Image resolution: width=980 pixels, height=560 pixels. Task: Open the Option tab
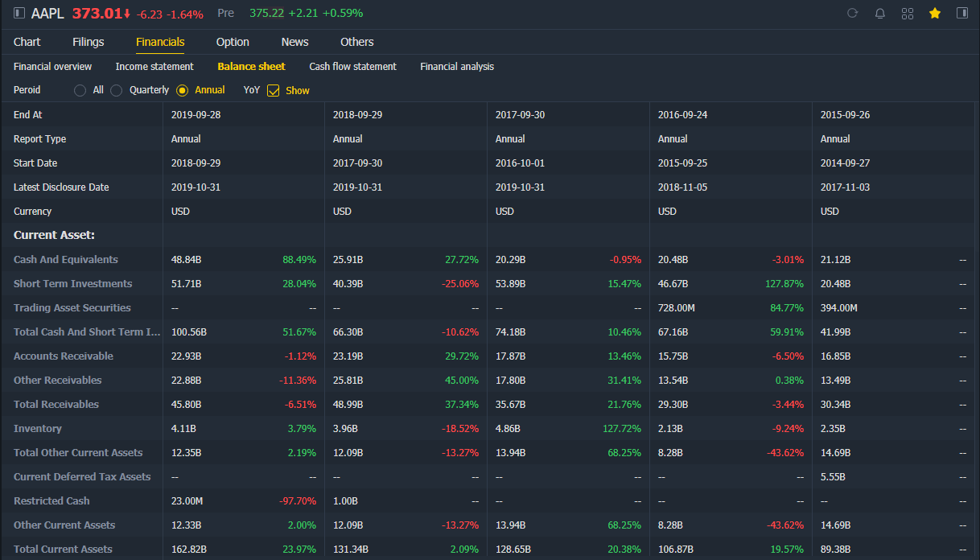click(x=233, y=42)
